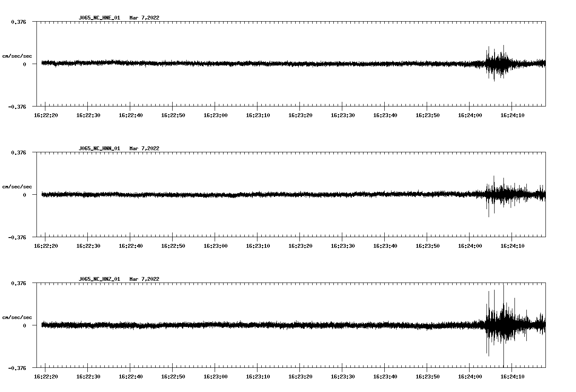Click the 16:24:10 time label under HNN plot
This screenshot has width=576, height=392.
tap(512, 246)
